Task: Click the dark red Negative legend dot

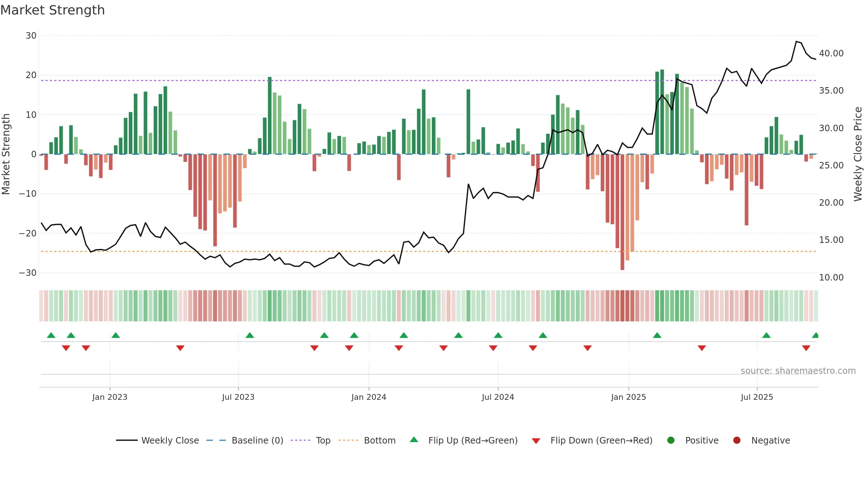Action: [737, 440]
